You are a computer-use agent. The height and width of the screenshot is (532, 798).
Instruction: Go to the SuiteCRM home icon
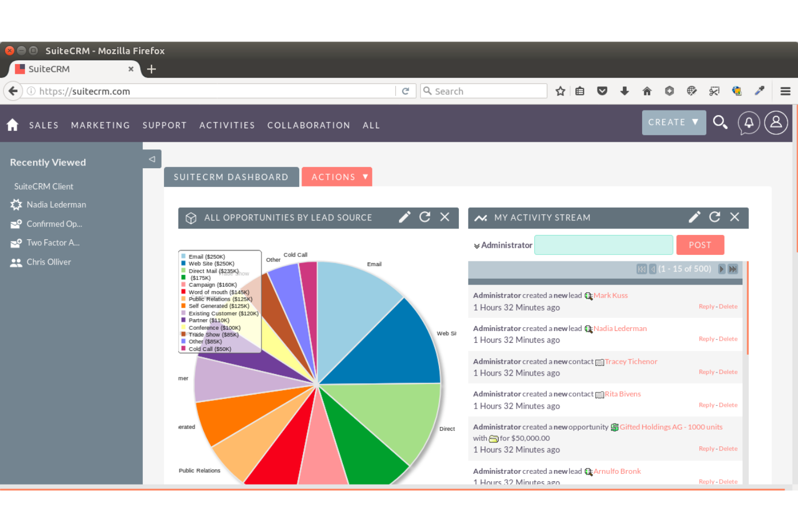tap(12, 125)
